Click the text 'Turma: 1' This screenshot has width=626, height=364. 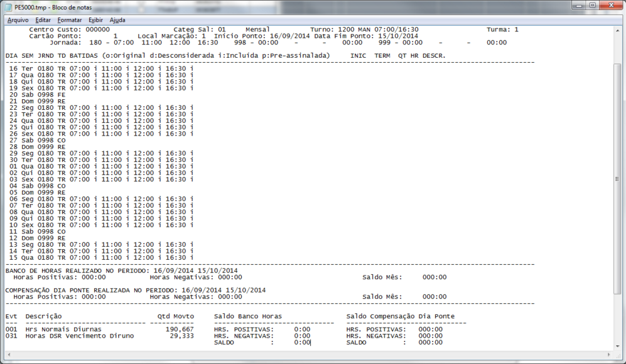point(502,29)
